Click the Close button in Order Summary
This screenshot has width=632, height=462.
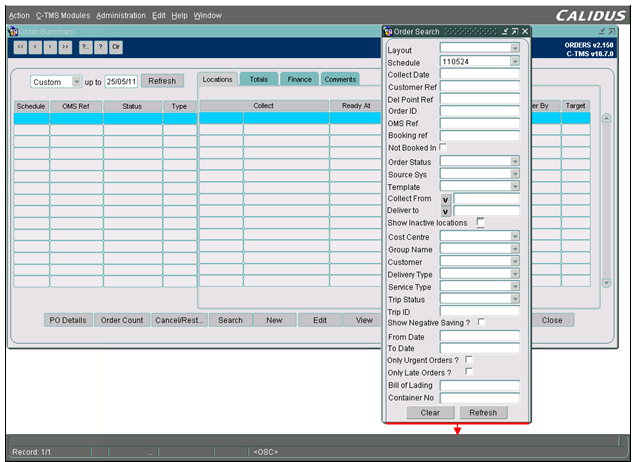pyautogui.click(x=552, y=320)
